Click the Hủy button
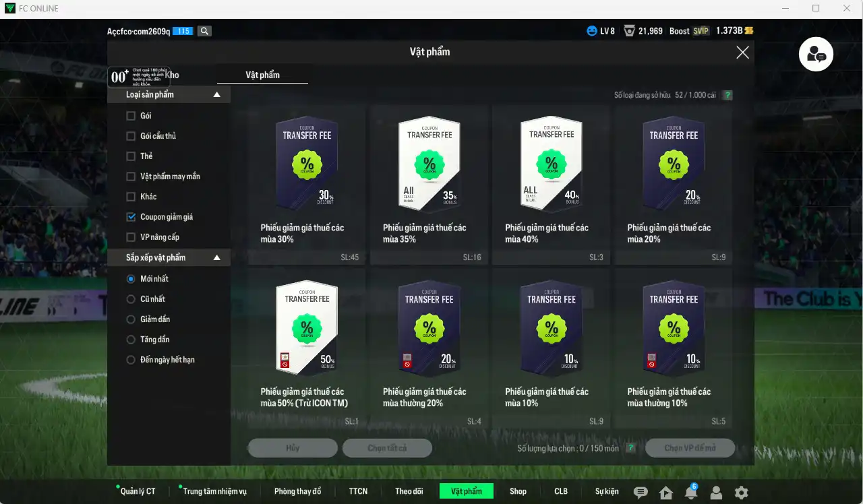Screen dimensions: 863x504 coord(293,448)
